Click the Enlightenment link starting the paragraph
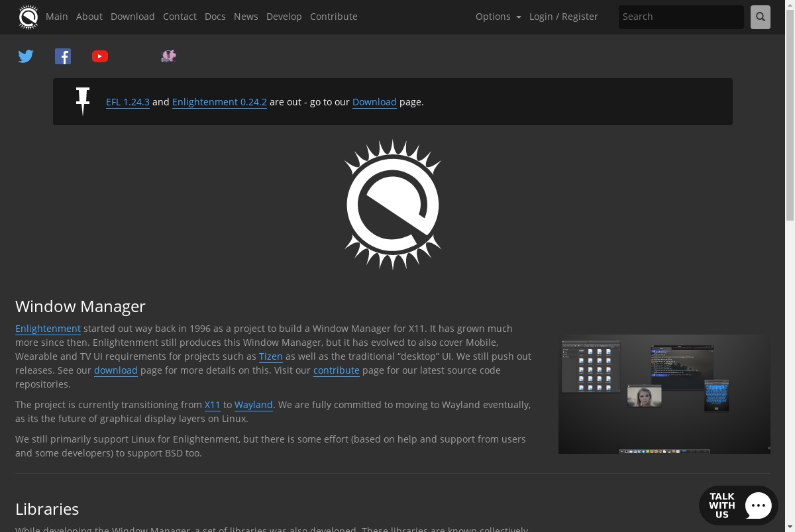795x532 pixels. point(48,329)
